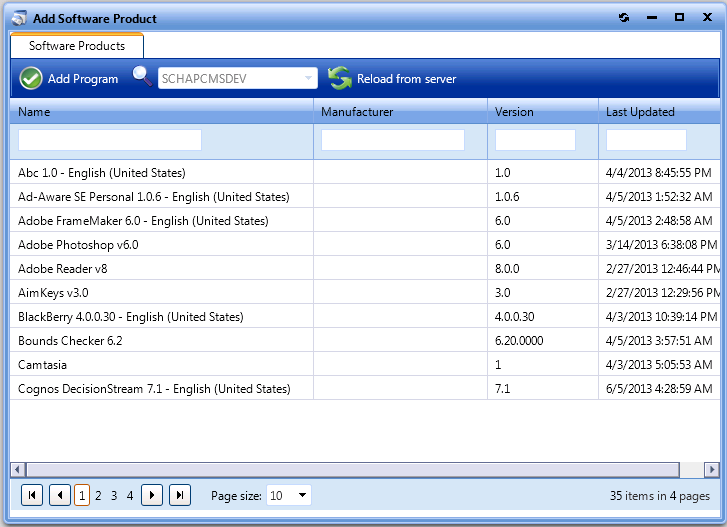The image size is (727, 527).
Task: Open the SCHAPCMSDEV server dropdown
Action: (307, 78)
